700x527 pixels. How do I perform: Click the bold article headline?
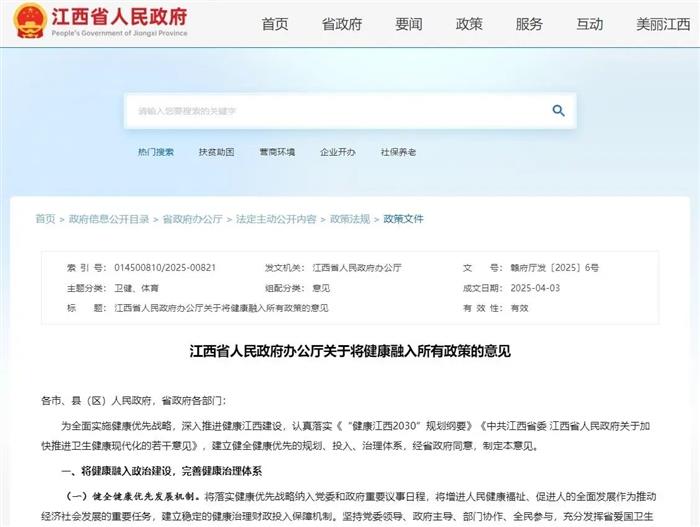click(x=350, y=351)
